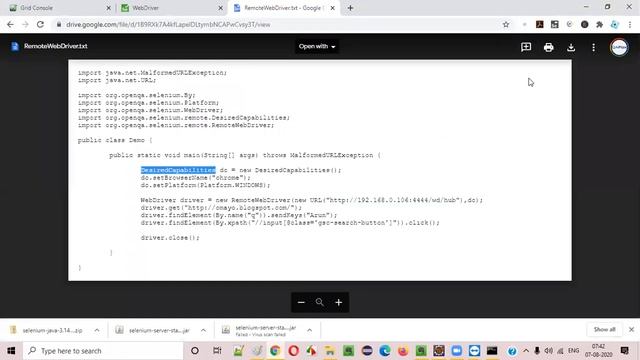Launch Opera from the taskbar
640x360 pixels.
click(293, 351)
